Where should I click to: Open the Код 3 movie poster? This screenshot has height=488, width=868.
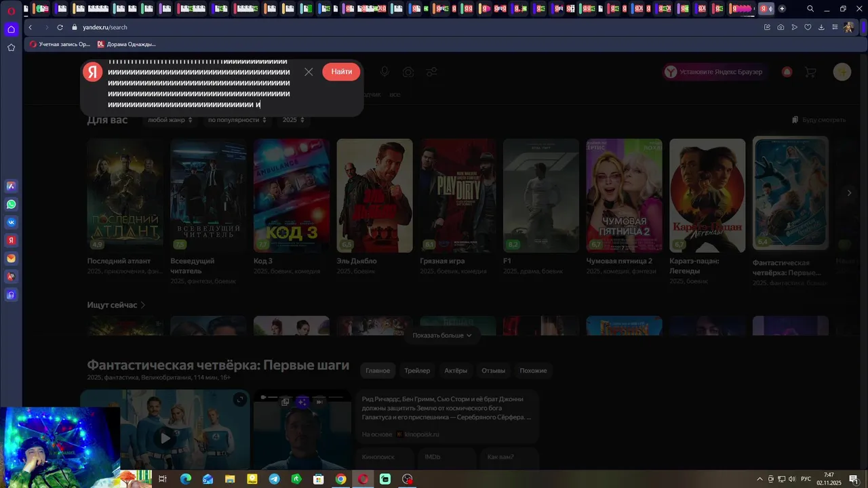pyautogui.click(x=292, y=195)
